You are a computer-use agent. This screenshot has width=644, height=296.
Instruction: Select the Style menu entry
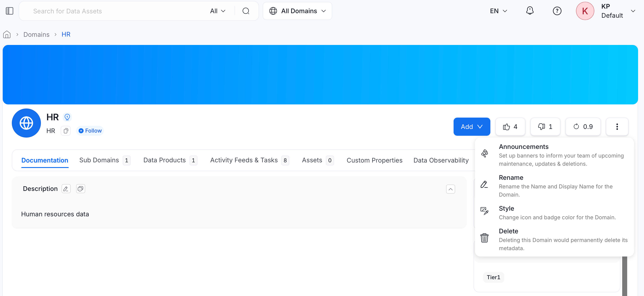tap(554, 212)
